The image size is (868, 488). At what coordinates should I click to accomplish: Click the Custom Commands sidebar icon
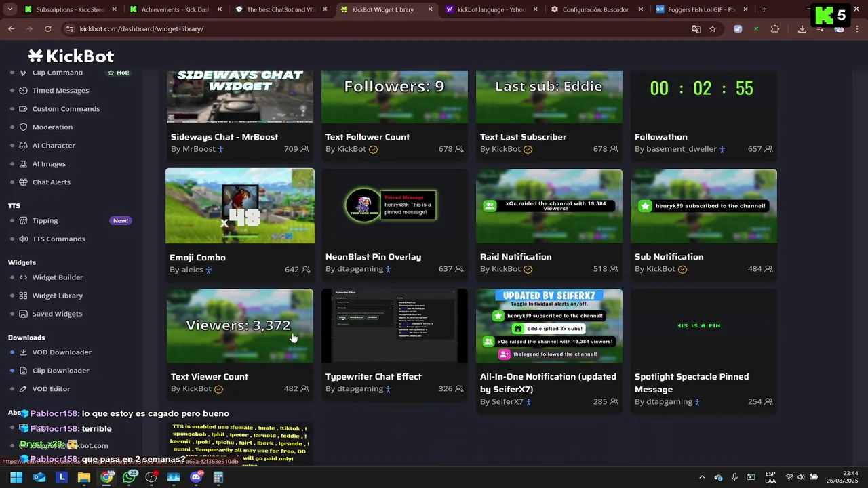pyautogui.click(x=23, y=109)
